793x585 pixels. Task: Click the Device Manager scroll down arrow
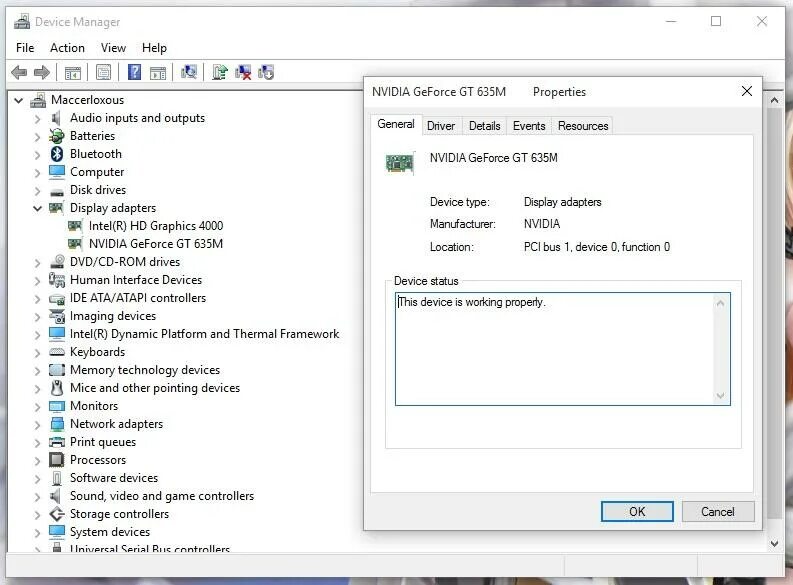774,544
